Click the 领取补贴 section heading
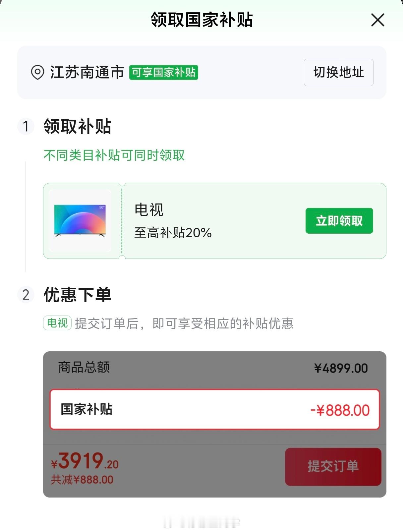 coord(78,126)
